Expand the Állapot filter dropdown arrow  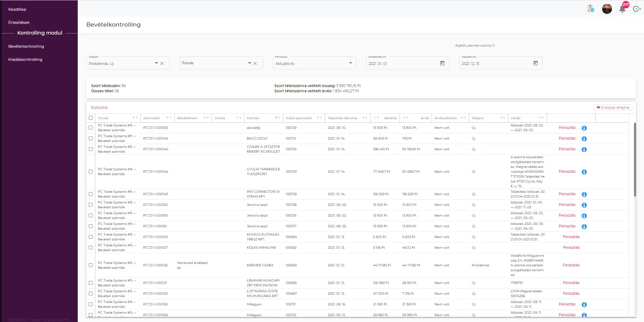[x=156, y=63]
